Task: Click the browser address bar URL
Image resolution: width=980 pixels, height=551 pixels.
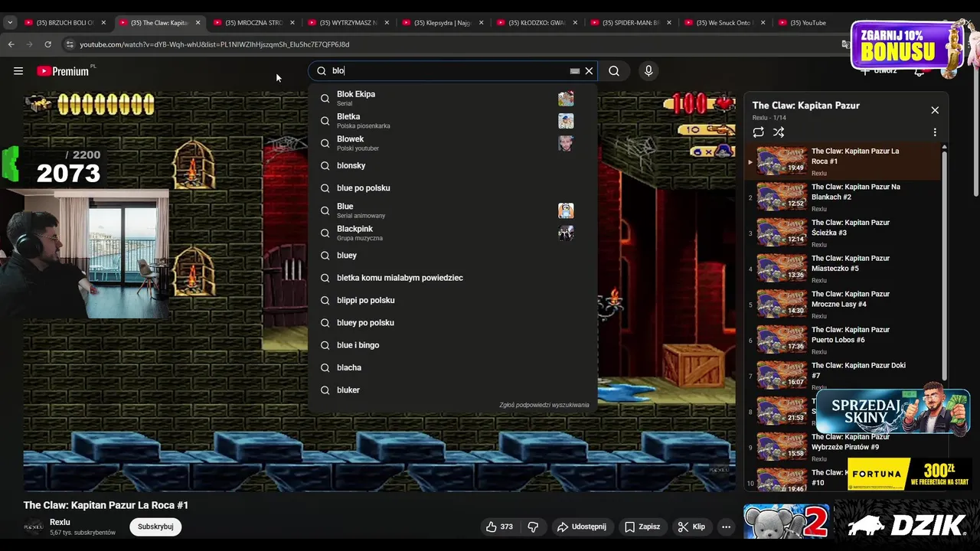Action: coord(214,44)
